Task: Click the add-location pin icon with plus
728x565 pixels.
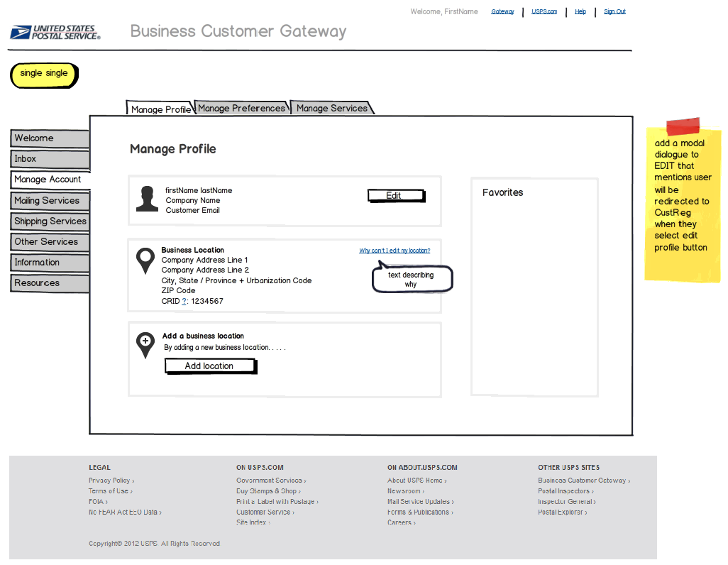Action: coord(145,345)
